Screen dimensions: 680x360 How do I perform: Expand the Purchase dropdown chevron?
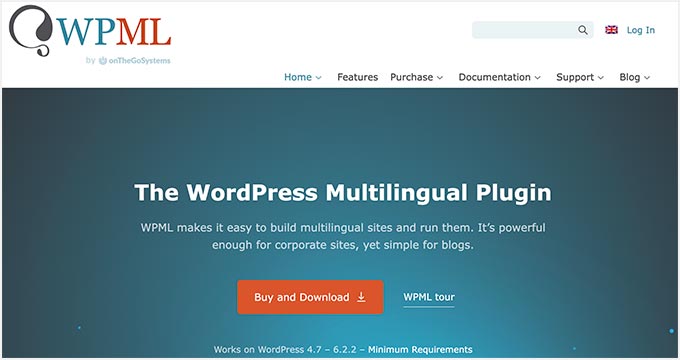440,78
